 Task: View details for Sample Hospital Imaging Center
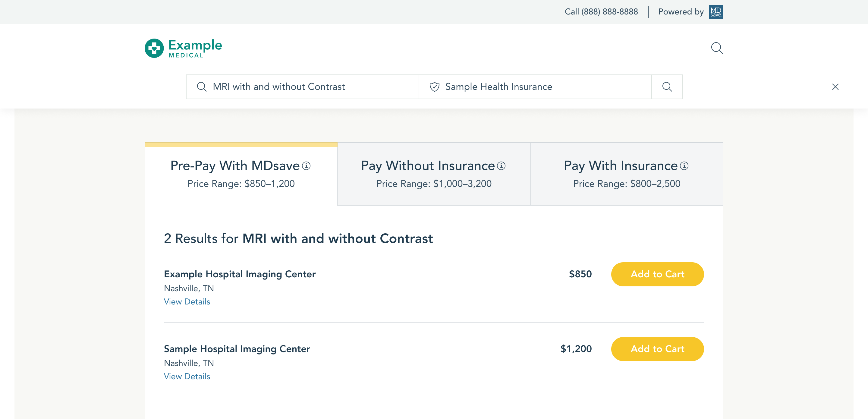[187, 376]
